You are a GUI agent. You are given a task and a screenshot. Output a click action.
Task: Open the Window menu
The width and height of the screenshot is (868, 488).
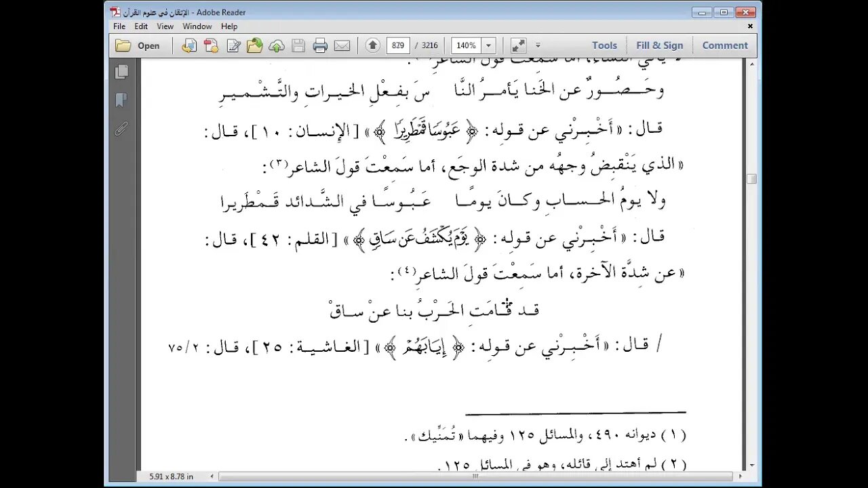coord(197,26)
